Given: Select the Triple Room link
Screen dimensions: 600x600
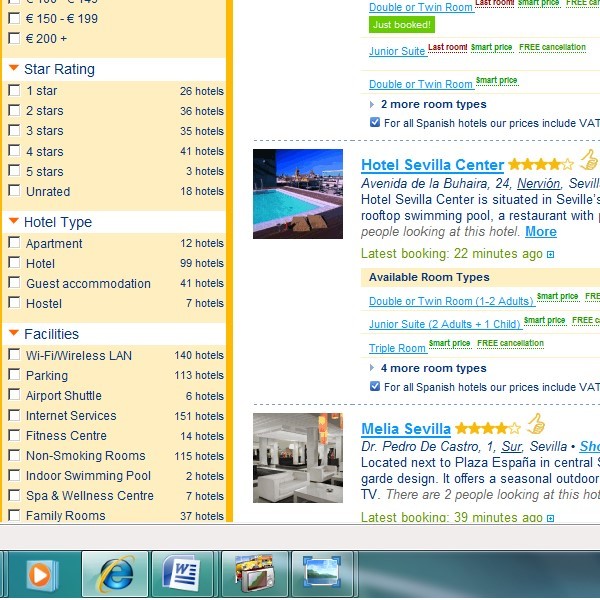Looking at the screenshot, I should pos(397,348).
